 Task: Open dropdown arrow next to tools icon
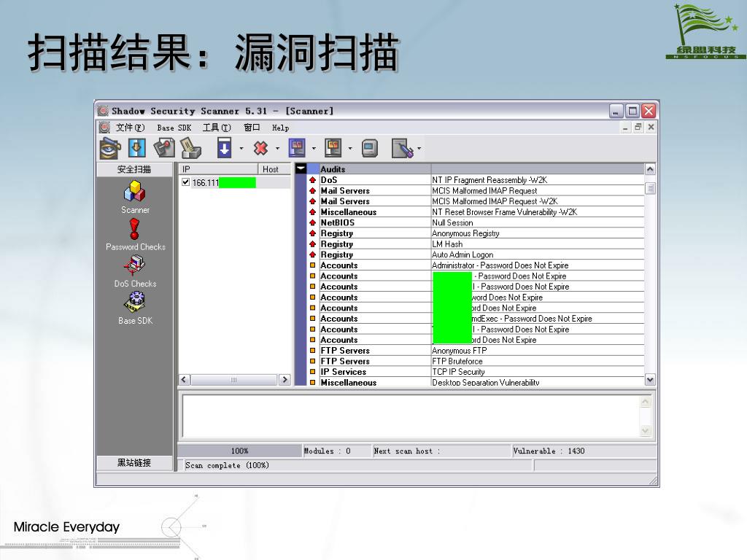coord(419,149)
